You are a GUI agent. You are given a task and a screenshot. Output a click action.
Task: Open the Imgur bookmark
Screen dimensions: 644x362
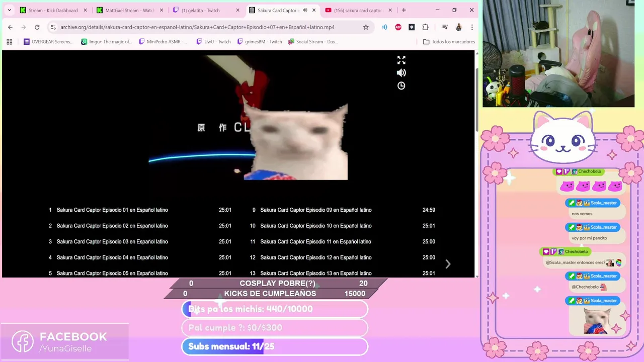click(107, 42)
